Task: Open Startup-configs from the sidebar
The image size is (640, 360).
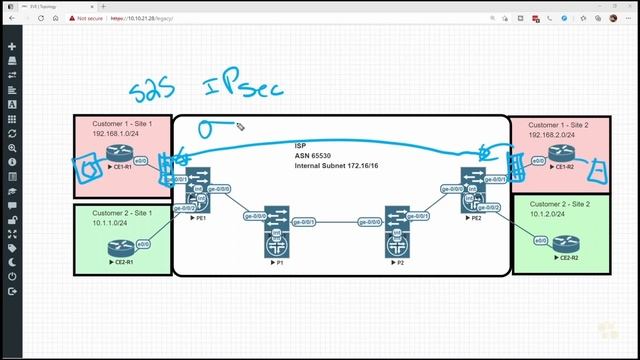Action: (x=12, y=90)
